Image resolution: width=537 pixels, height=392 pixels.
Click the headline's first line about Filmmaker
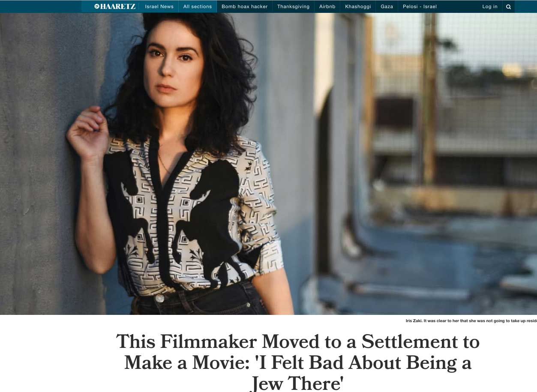click(298, 342)
